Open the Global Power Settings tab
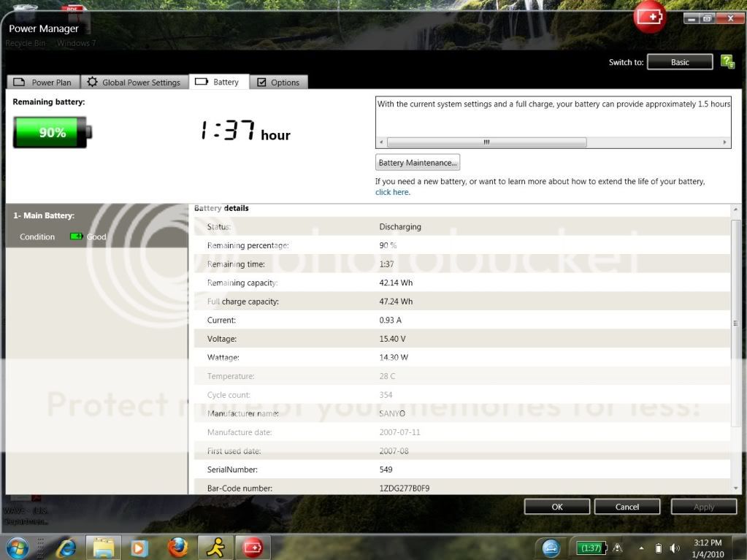 [134, 83]
